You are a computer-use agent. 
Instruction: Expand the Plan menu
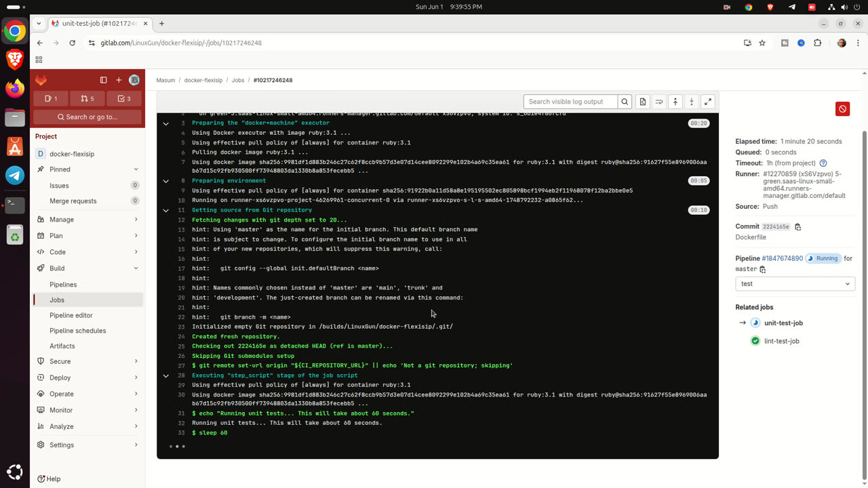pos(87,236)
